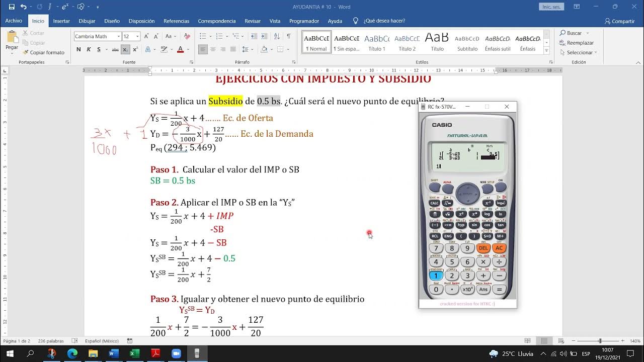Open the font size 12 dropdown
Viewport: 644px width, 362px height.
tap(137, 36)
